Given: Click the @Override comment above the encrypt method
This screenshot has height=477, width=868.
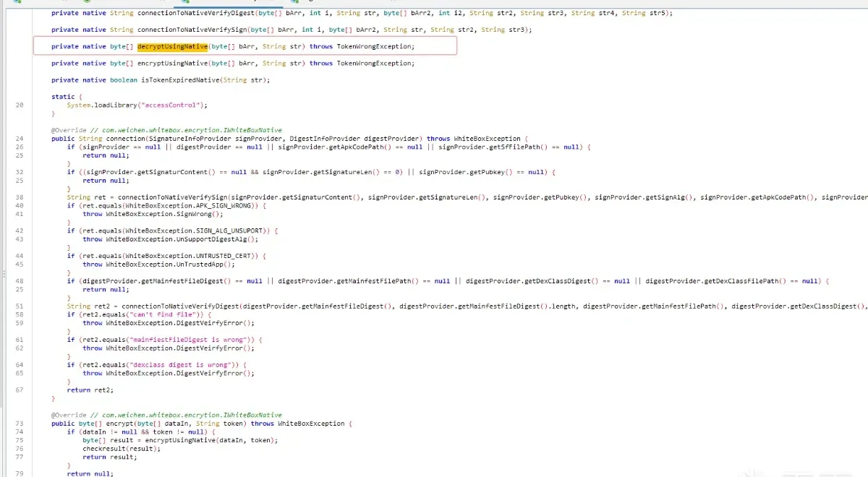Looking at the screenshot, I should point(166,415).
